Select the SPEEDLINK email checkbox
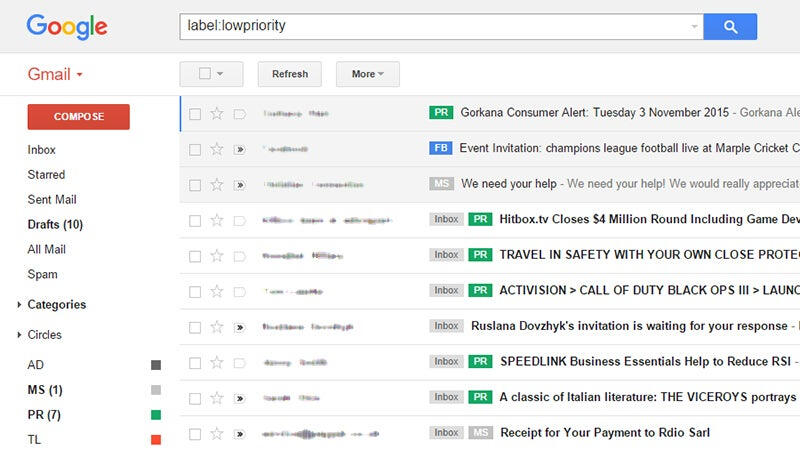 pos(195,363)
